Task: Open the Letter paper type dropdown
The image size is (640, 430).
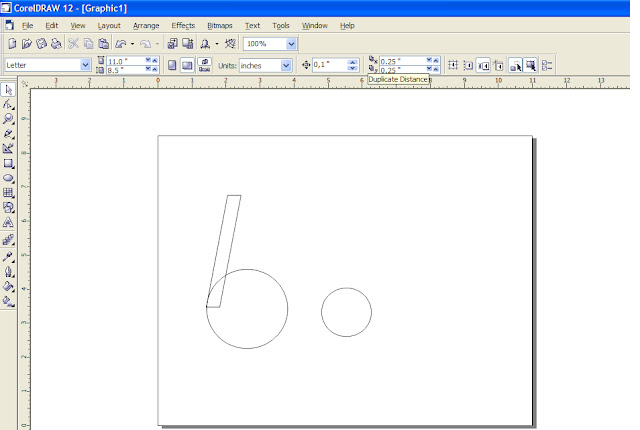Action: [85, 65]
